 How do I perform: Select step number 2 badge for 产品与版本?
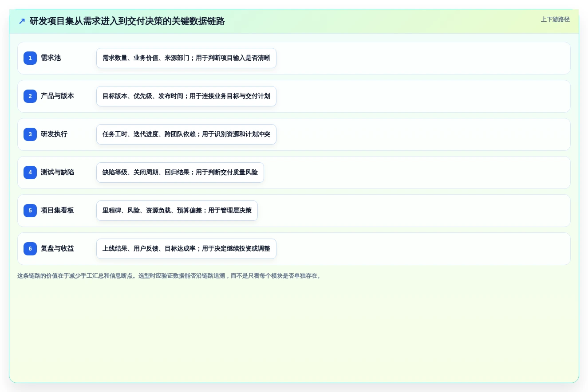coord(30,96)
